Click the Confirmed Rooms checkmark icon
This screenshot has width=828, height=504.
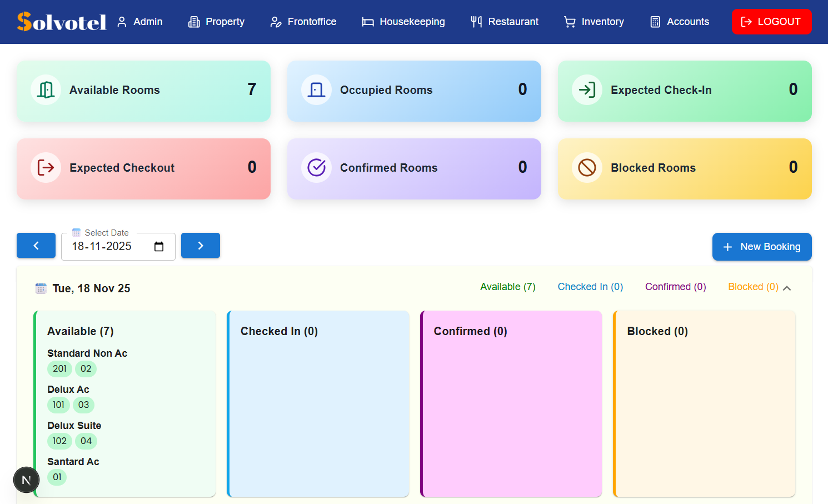316,168
